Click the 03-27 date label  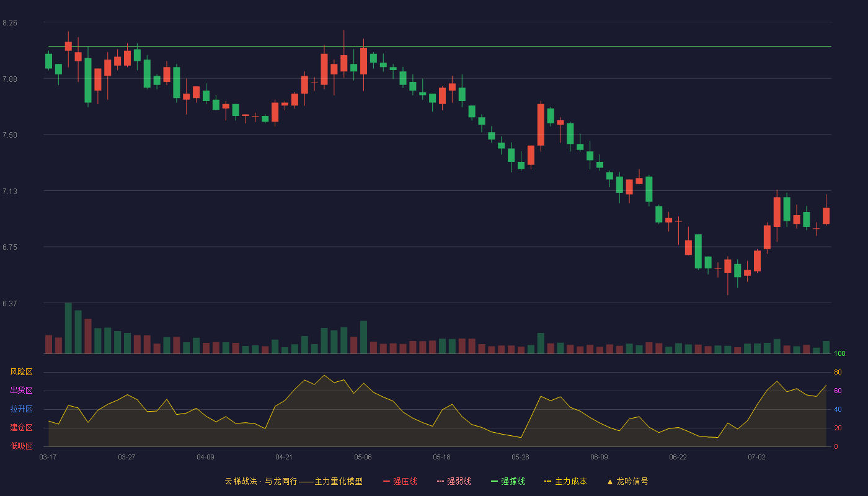tap(126, 457)
